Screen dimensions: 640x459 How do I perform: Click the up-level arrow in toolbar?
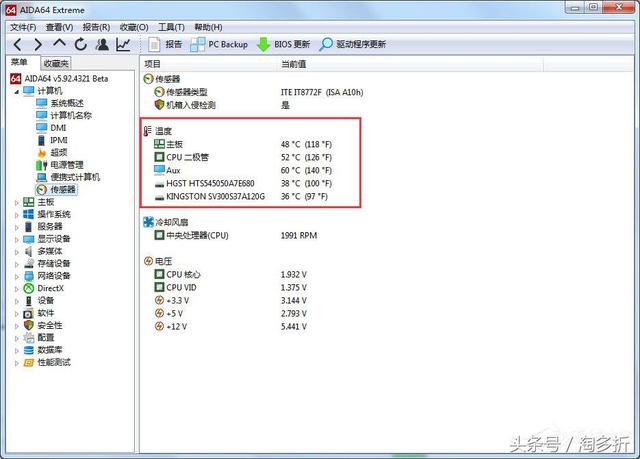click(x=59, y=45)
